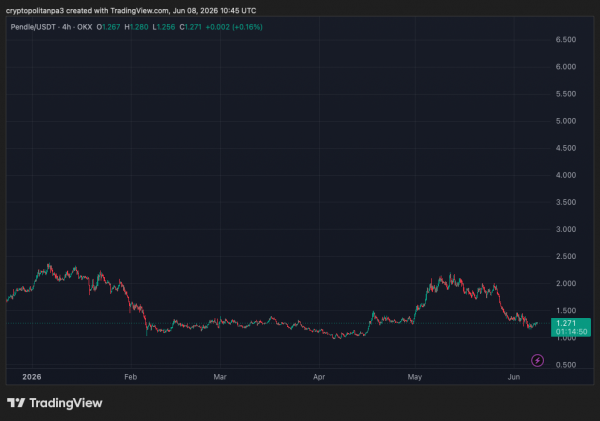Viewport: 600px width, 421px height.
Task: Click the 6.000 price axis label
Action: point(566,67)
